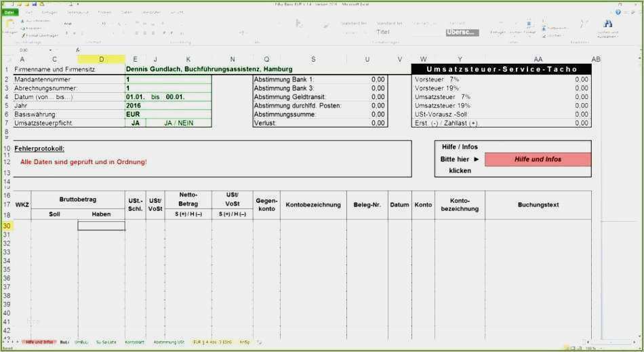This screenshot has width=644, height=352.
Task: Select the JA cell for Umsatzsteuerpflicht
Action: point(136,123)
